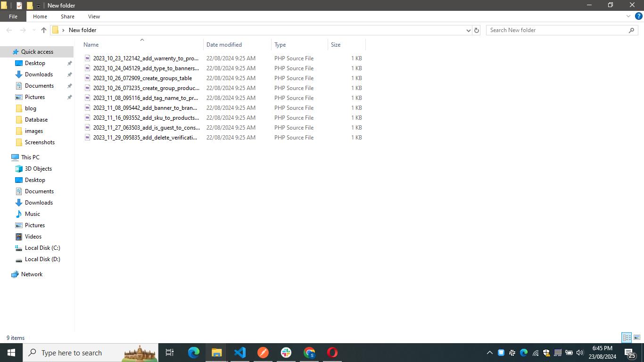This screenshot has width=644, height=362.
Task: Click the Task View taskbar icon
Action: 170,353
